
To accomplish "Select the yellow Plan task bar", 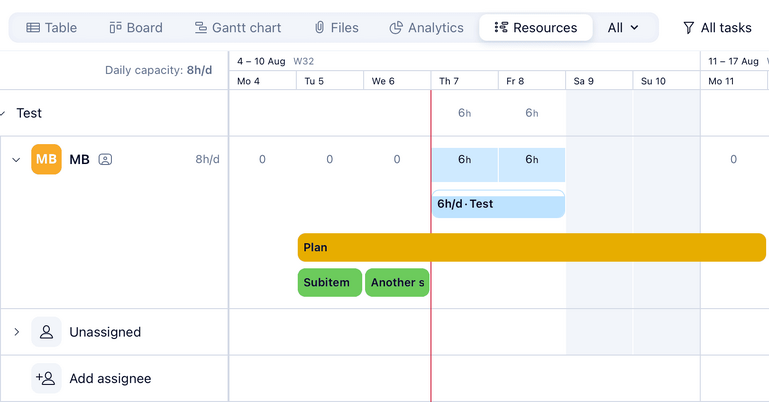I will pos(530,247).
